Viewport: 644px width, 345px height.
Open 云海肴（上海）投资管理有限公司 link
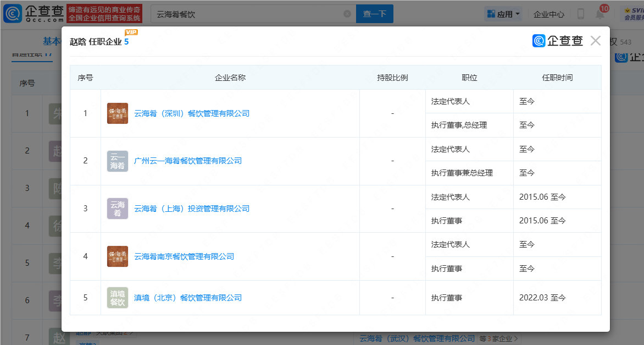pyautogui.click(x=192, y=209)
